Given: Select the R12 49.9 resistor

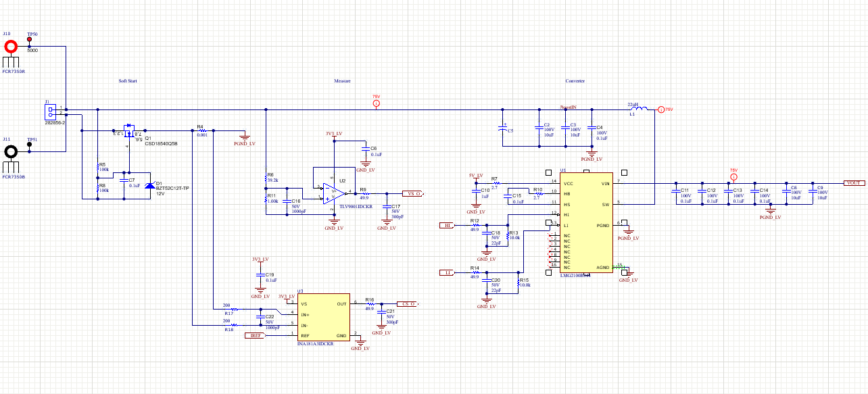Looking at the screenshot, I should 475,225.
